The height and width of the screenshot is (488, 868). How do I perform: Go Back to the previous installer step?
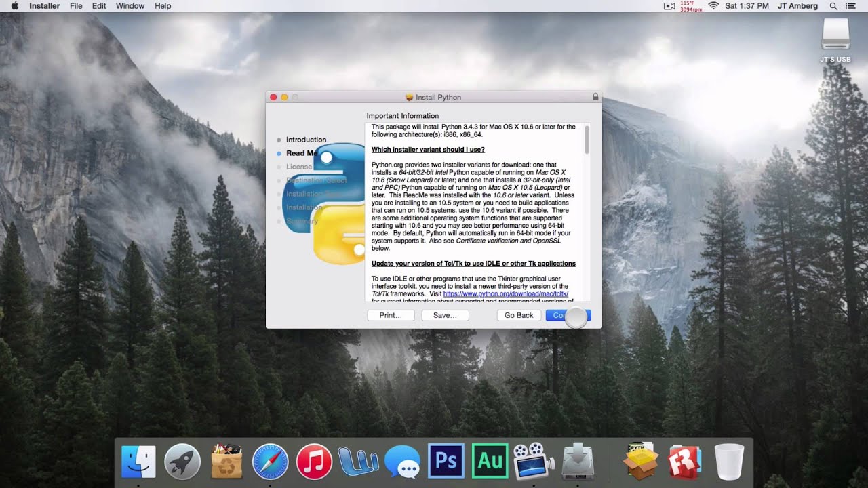(519, 315)
